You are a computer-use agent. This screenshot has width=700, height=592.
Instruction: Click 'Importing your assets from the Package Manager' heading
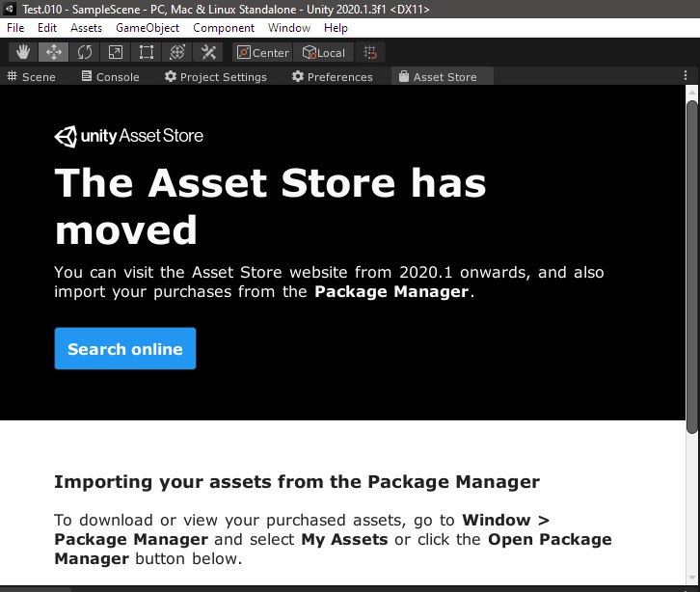tap(297, 482)
